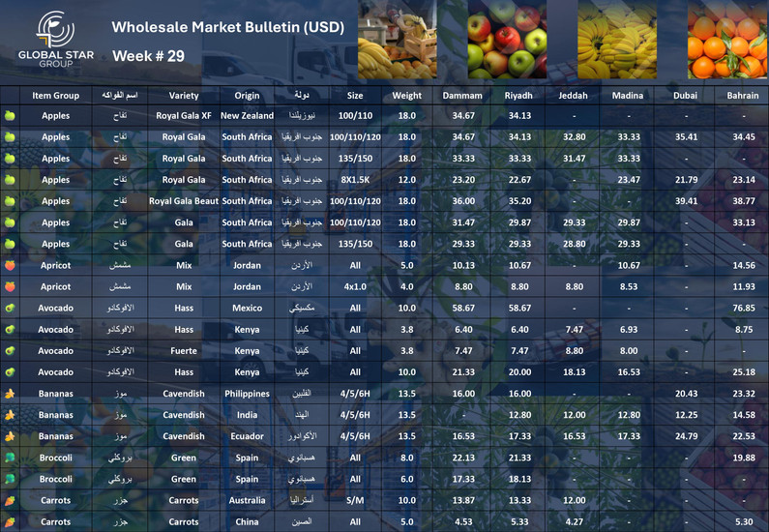
Task: Open the bananas photo in the header
Action: [617, 40]
